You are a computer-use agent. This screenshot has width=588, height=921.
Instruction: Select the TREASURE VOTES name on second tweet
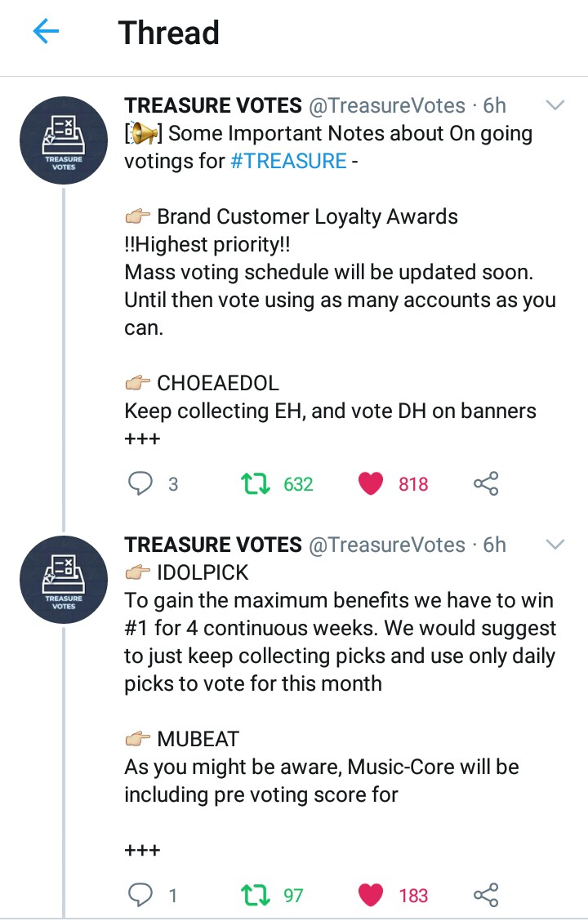click(213, 545)
